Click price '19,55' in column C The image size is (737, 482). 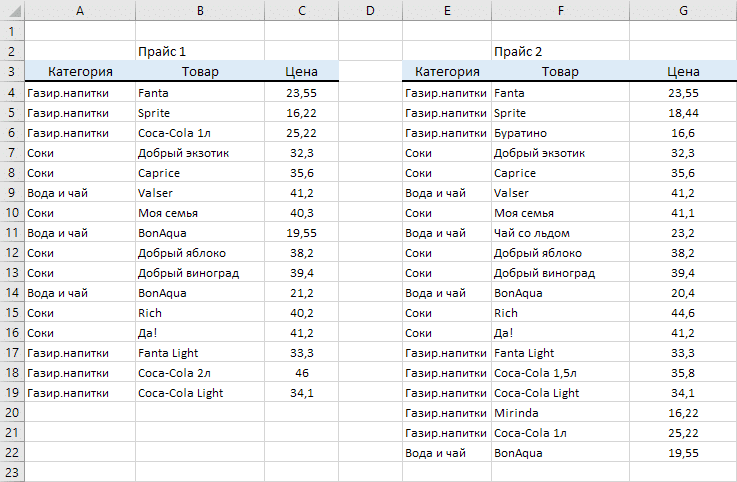tap(301, 233)
